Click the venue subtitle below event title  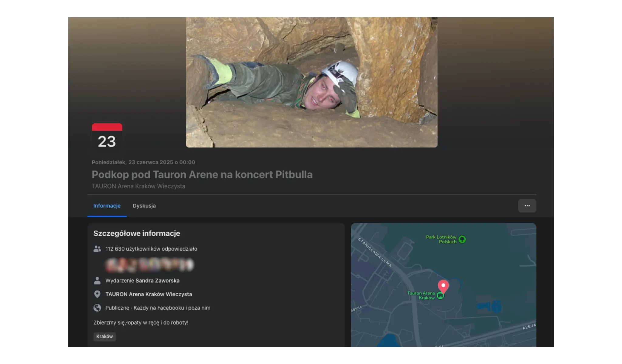138,186
